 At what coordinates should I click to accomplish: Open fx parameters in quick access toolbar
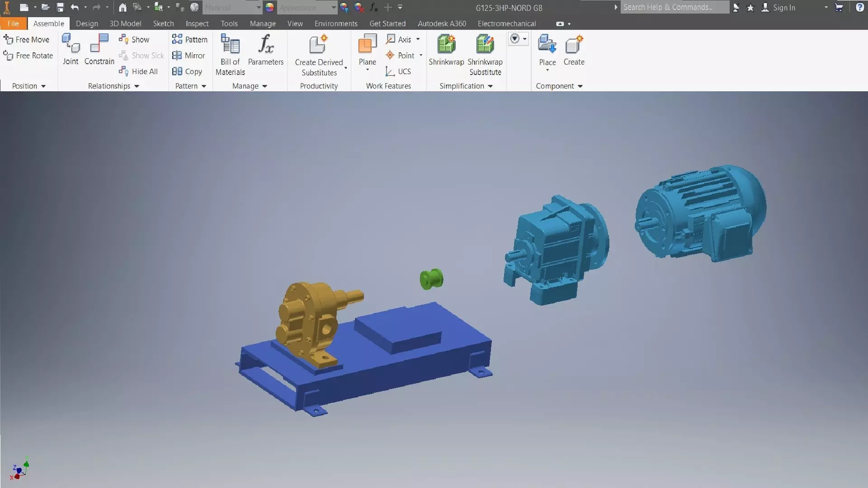coord(373,7)
